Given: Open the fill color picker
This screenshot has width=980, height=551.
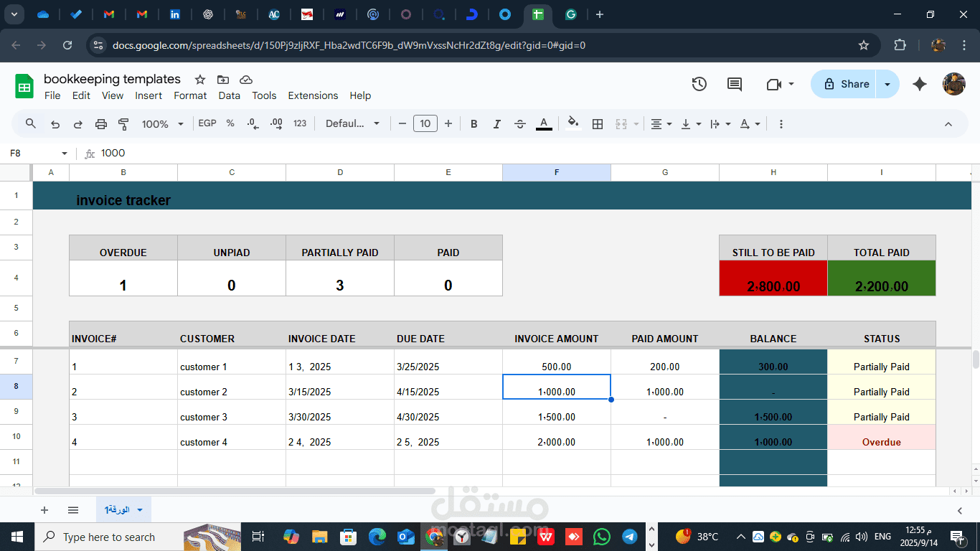Looking at the screenshot, I should [x=573, y=123].
